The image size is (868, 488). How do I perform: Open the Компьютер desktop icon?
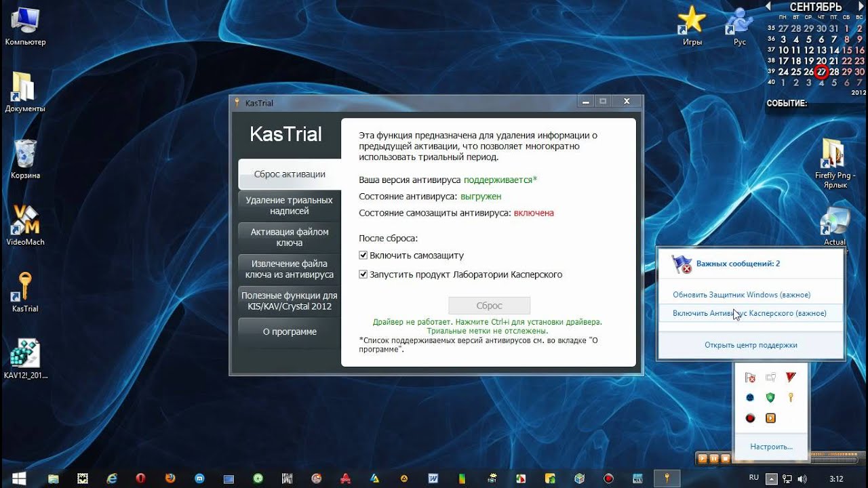tap(25, 26)
